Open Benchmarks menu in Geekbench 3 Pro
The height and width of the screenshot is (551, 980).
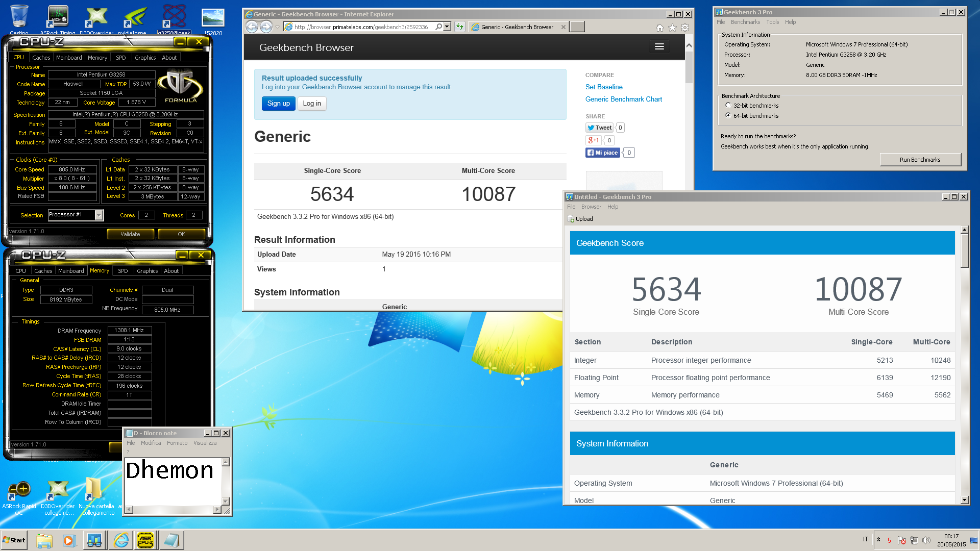pyautogui.click(x=745, y=22)
